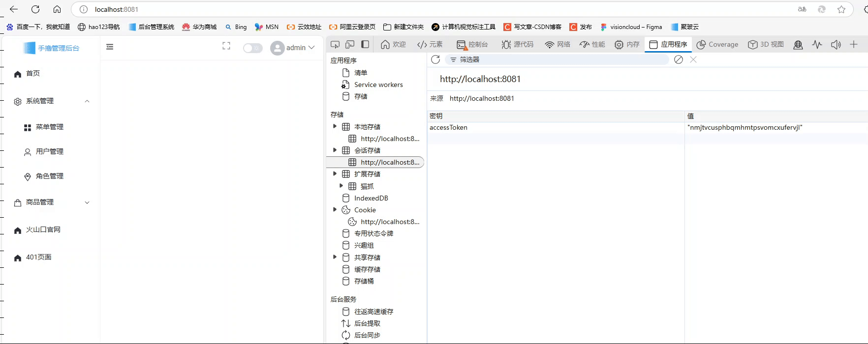Click the site info icon in address bar
This screenshot has height=344, width=868.
click(84, 9)
